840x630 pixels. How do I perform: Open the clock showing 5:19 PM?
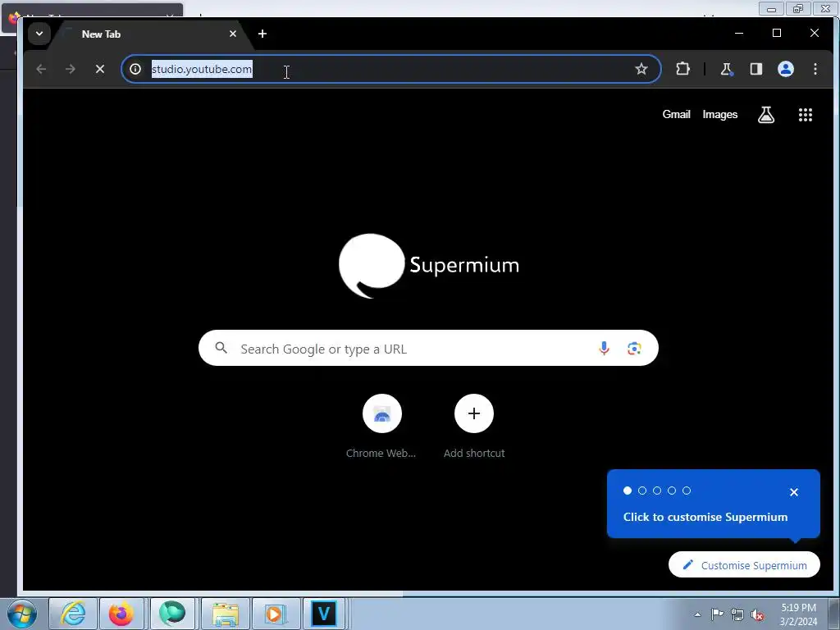[x=798, y=614]
